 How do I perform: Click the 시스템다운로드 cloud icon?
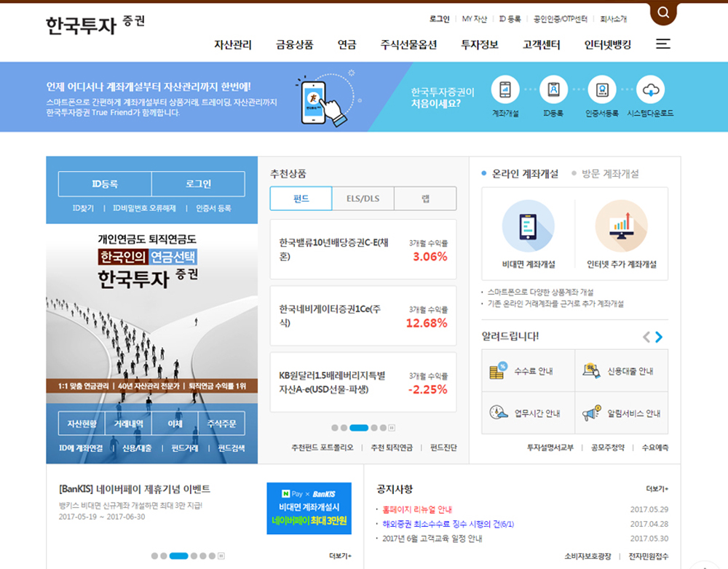tap(650, 89)
